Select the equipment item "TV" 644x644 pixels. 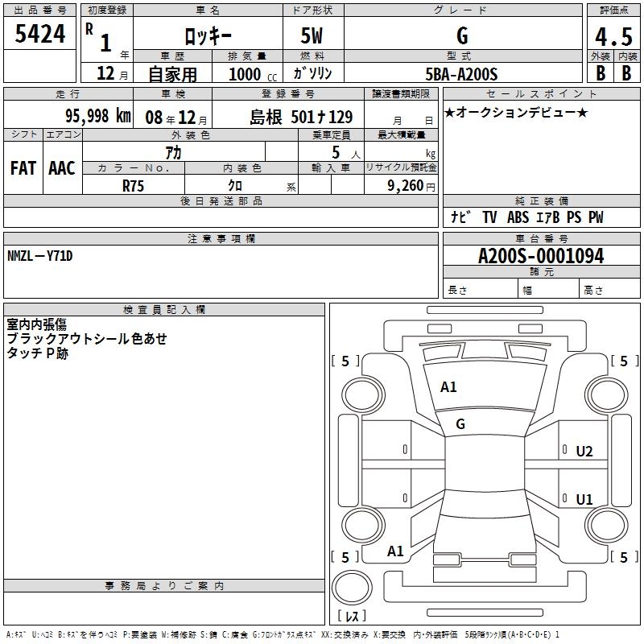[x=489, y=217]
